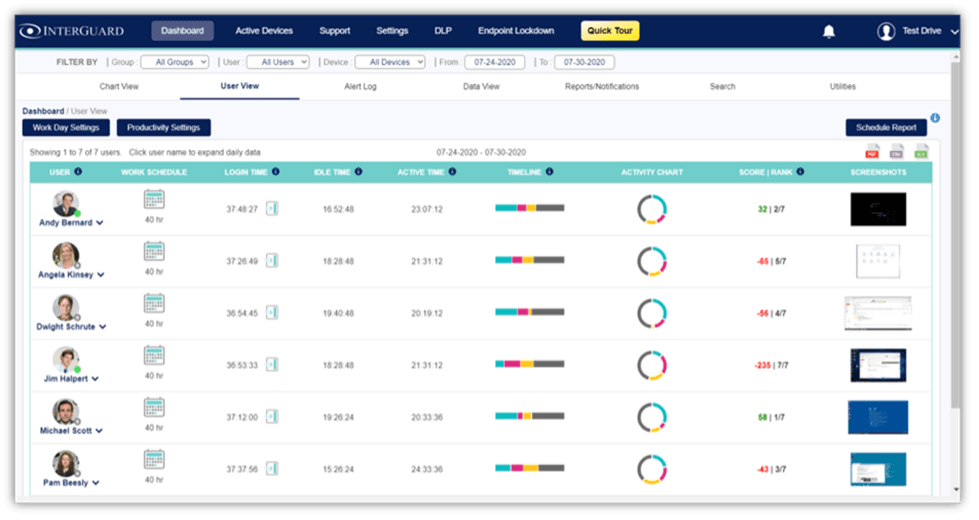Open Dwight Schrute's screenshot thumbnail
Image resolution: width=979 pixels, height=520 pixels.
pyautogui.click(x=877, y=313)
